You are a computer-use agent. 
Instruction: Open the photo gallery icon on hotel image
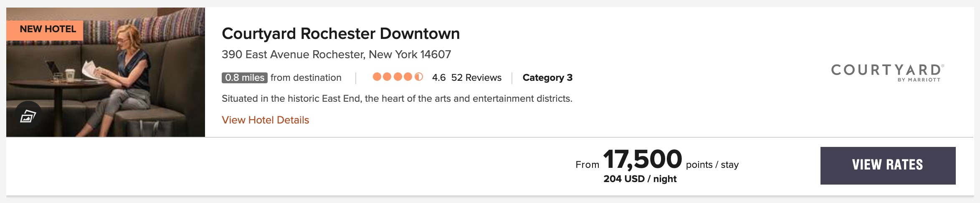(x=28, y=116)
